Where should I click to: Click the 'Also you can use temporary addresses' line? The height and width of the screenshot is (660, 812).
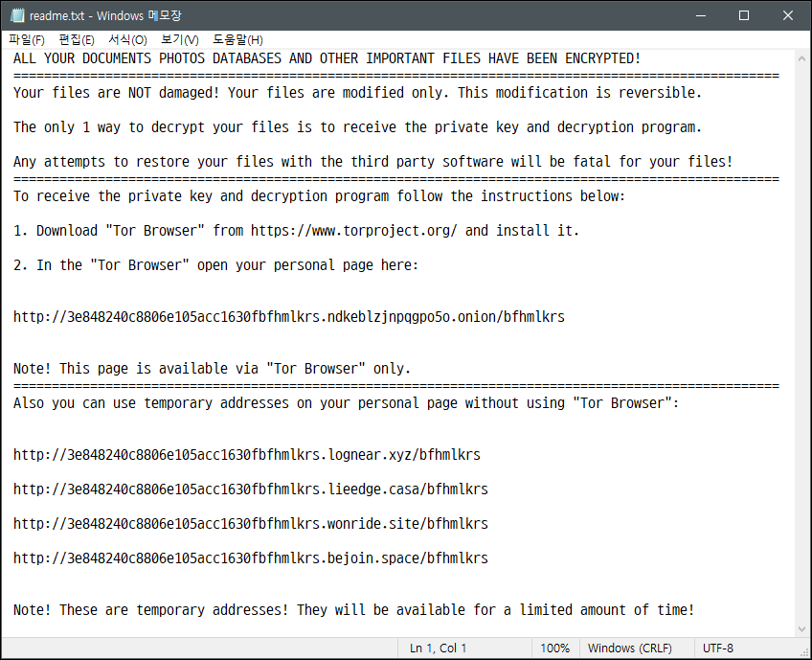pos(347,403)
